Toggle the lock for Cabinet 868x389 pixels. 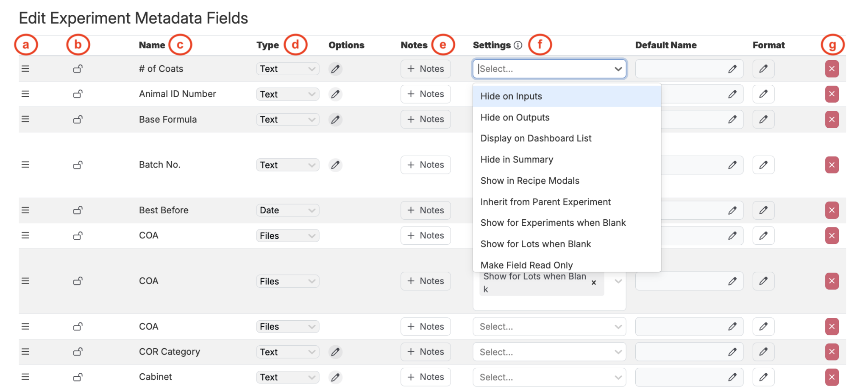point(78,377)
